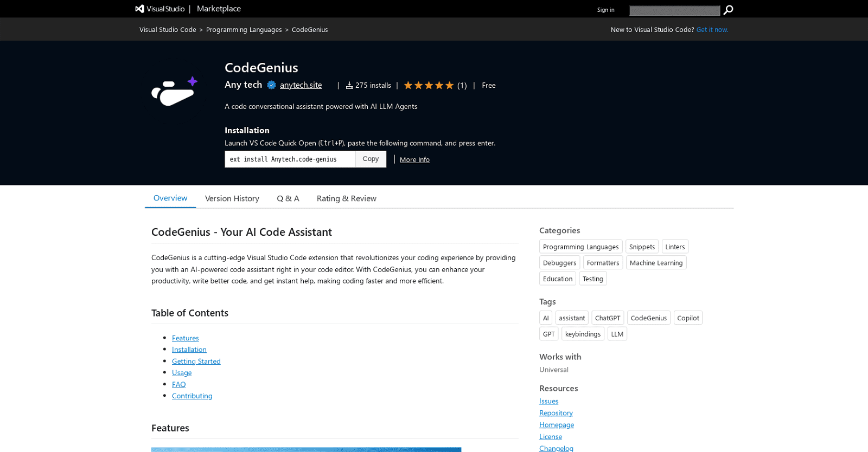Switch to the Version History tab
Screen dimensions: 868x452
tap(232, 198)
